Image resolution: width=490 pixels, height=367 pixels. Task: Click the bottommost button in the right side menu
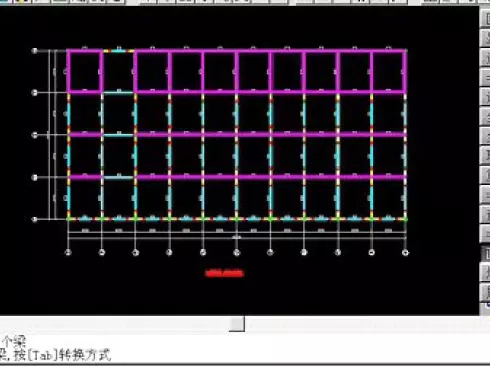pyautogui.click(x=485, y=293)
